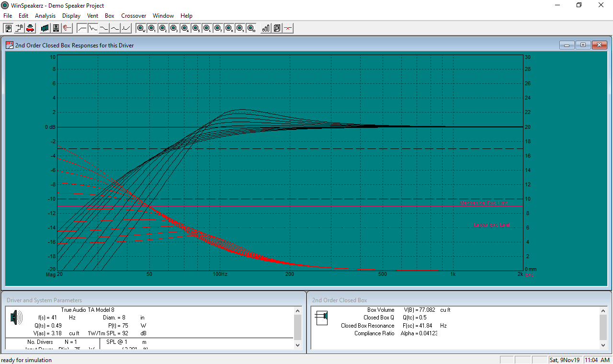Viewport: 613px width, 364px height.
Task: Click the two-way speaker cabinet icon
Action: tap(56, 28)
